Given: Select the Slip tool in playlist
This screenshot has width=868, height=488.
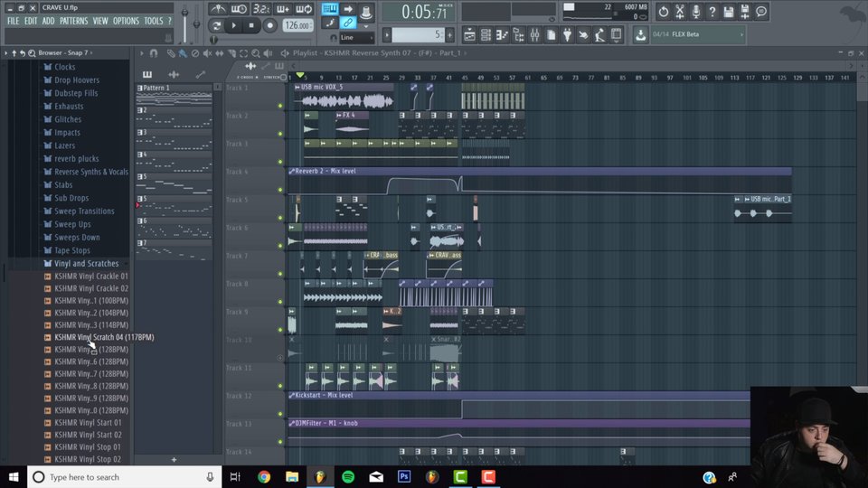Looking at the screenshot, I should [219, 53].
